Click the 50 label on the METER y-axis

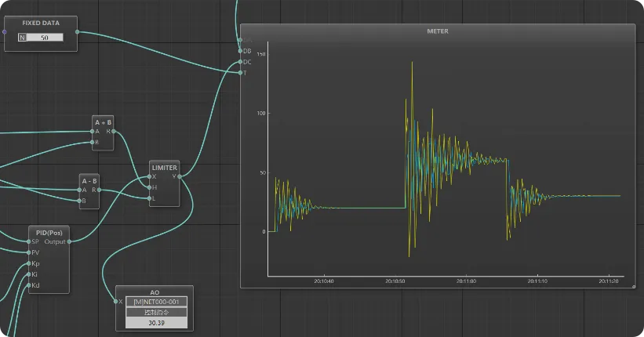tap(263, 172)
